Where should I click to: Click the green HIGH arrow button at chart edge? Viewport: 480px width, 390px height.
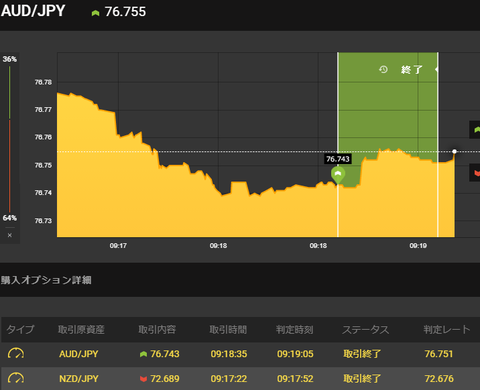click(475, 129)
